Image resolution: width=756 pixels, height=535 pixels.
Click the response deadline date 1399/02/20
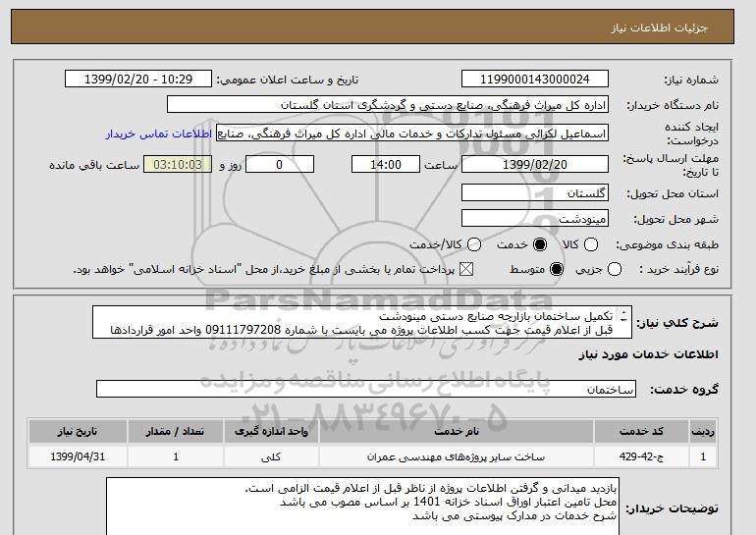tap(535, 164)
